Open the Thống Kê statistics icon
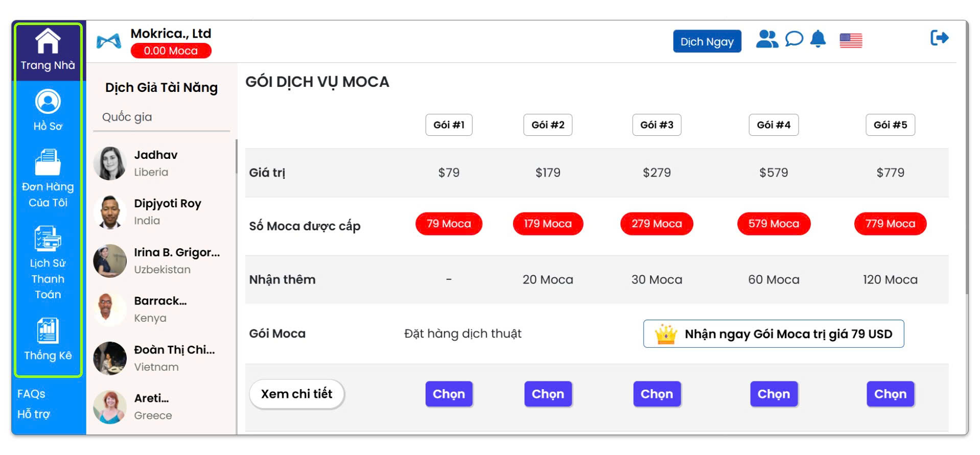Image resolution: width=980 pixels, height=455 pixels. 48,331
